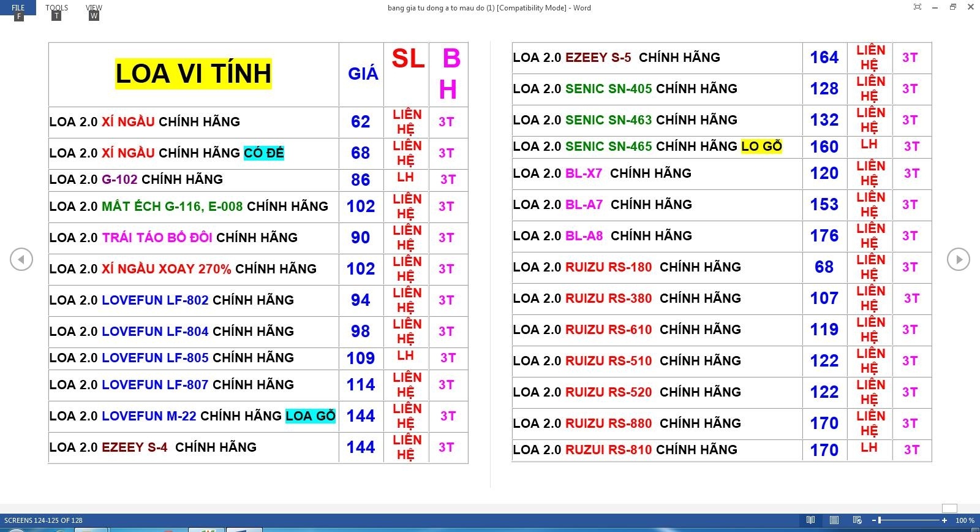Click the BH column header

tap(450, 74)
